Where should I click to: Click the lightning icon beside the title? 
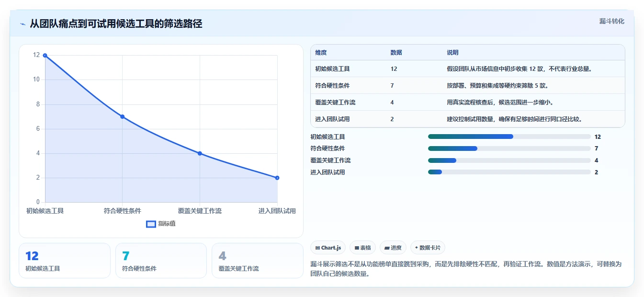[23, 23]
